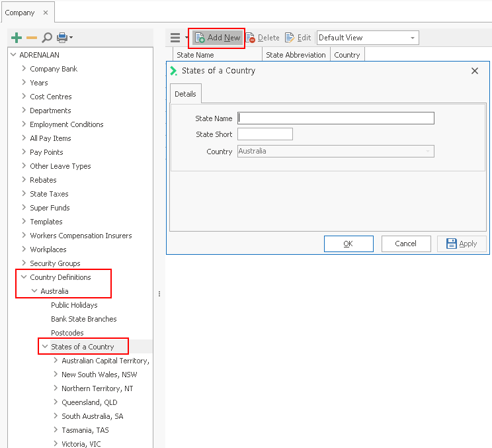Expand the Super Funds tree node
492x448 pixels.
click(24, 208)
